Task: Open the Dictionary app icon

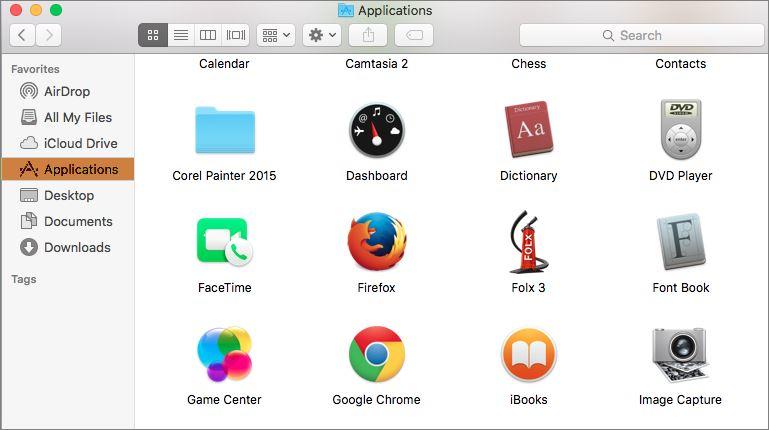Action: click(529, 129)
